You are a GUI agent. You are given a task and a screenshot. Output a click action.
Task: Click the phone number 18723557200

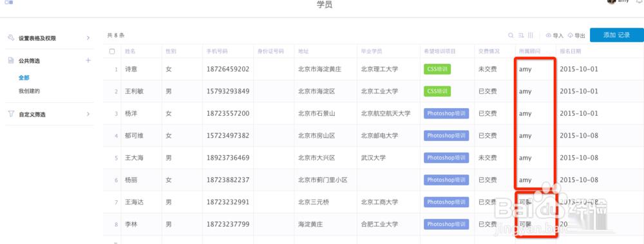[228, 113]
